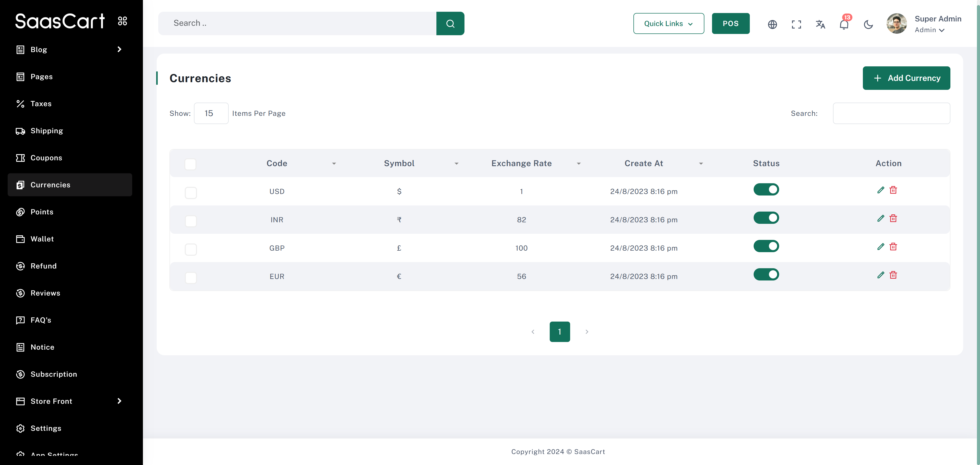This screenshot has height=465, width=980.
Task: Open Coupons in the sidebar
Action: pos(46,157)
